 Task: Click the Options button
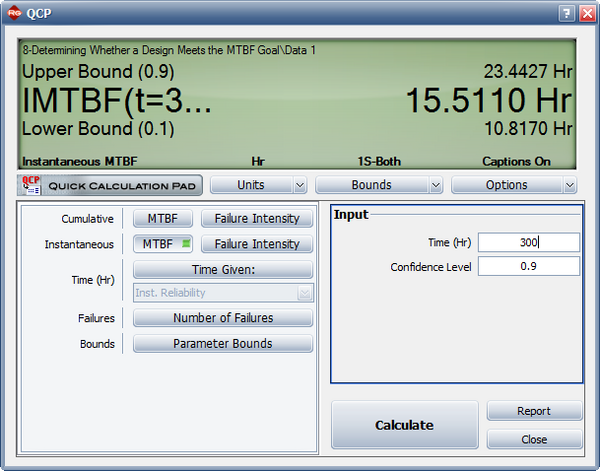click(x=507, y=185)
